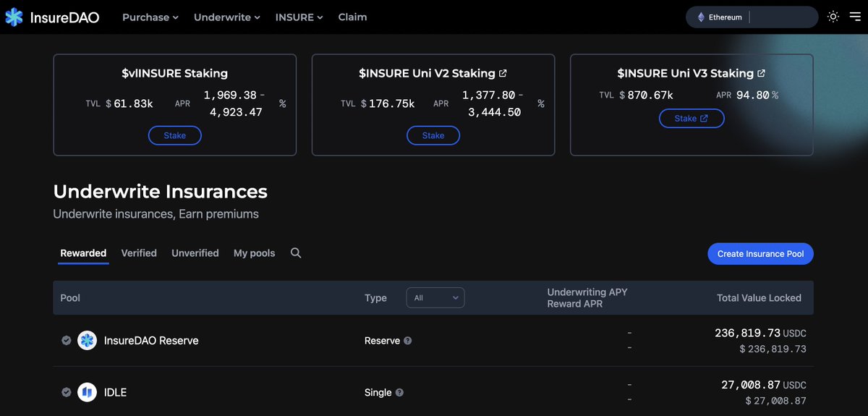The width and height of the screenshot is (868, 416).
Task: Click TVL value 61.83k
Action: 133,103
